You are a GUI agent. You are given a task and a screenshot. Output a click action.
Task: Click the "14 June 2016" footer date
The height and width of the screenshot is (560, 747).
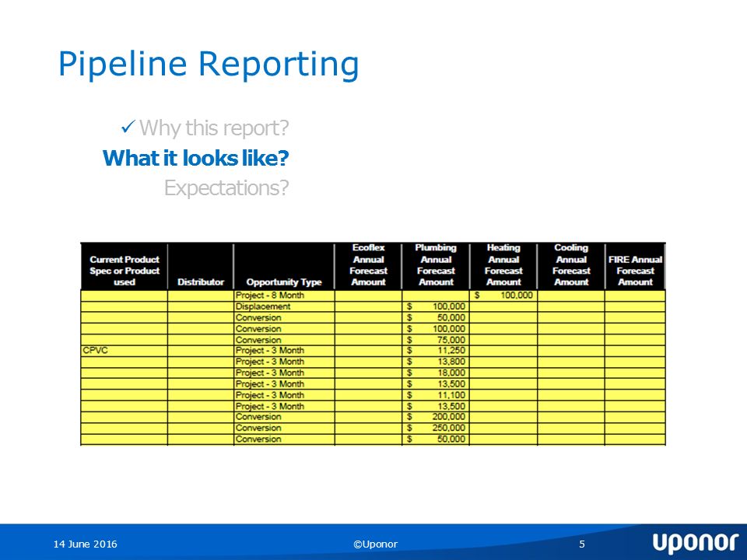click(86, 544)
